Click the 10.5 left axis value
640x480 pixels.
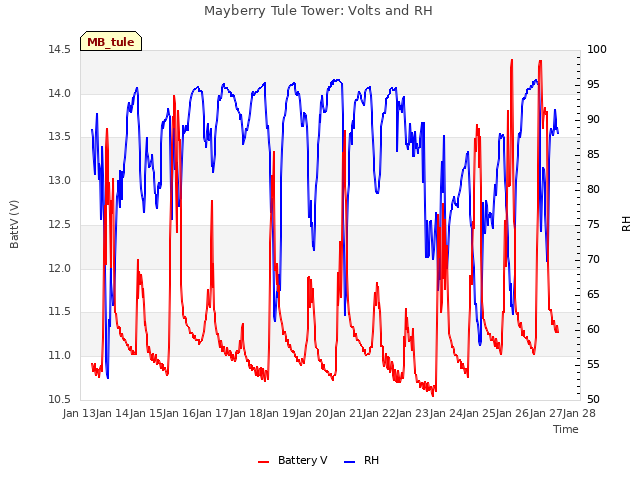click(60, 399)
